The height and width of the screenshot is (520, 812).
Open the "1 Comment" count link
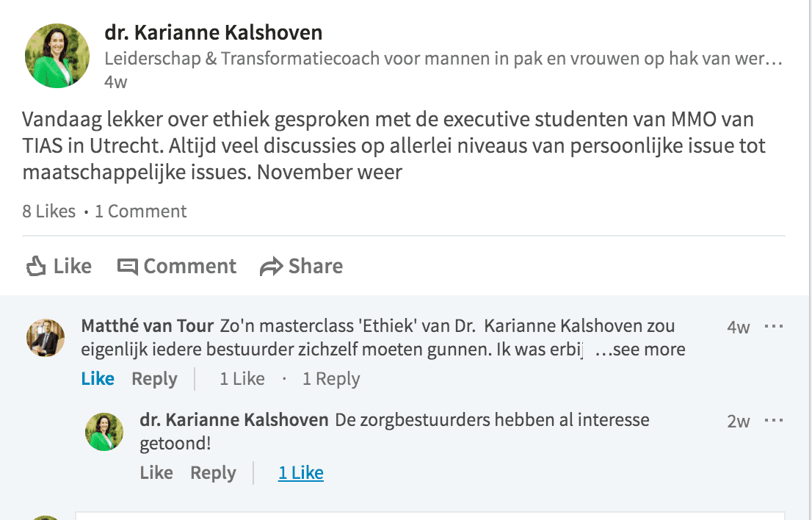pos(140,212)
